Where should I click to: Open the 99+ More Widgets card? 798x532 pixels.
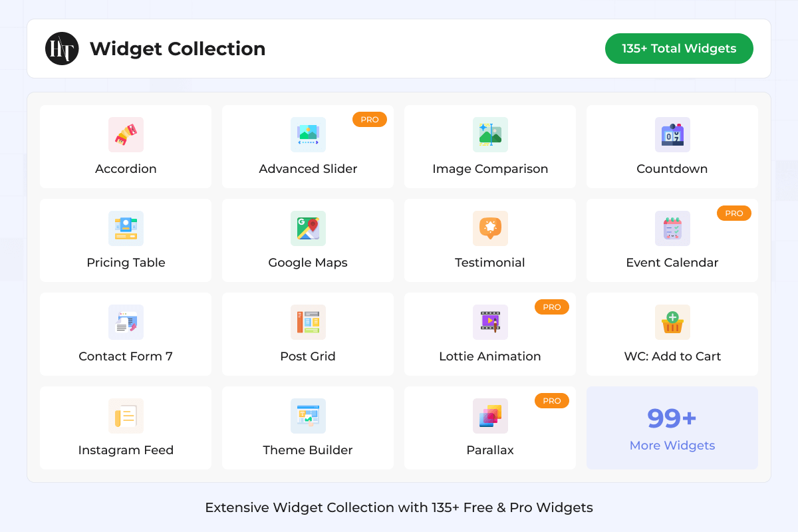pyautogui.click(x=672, y=428)
